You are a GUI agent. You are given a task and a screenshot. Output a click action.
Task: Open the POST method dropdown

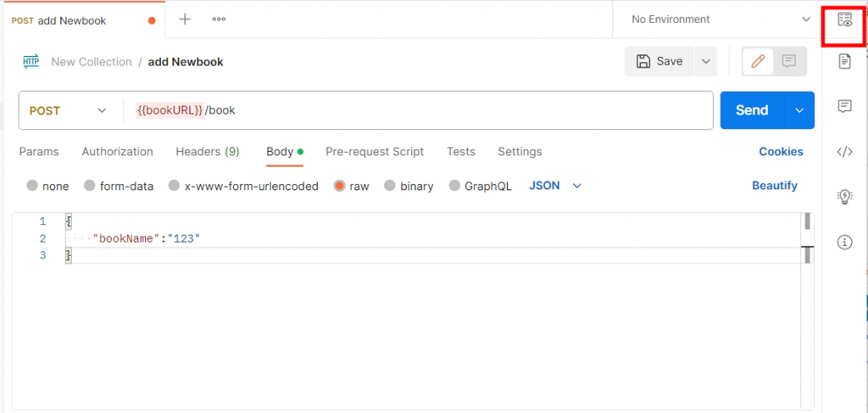68,110
